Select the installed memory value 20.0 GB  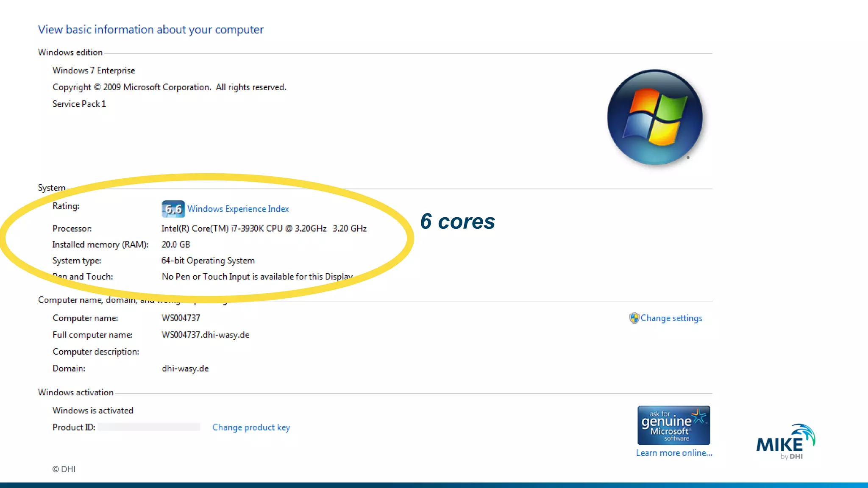tap(175, 244)
